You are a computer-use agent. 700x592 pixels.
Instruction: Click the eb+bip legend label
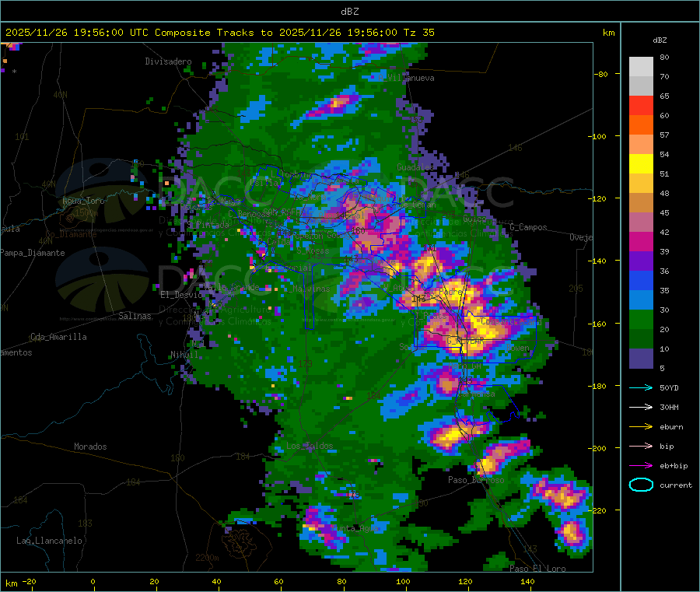674,466
